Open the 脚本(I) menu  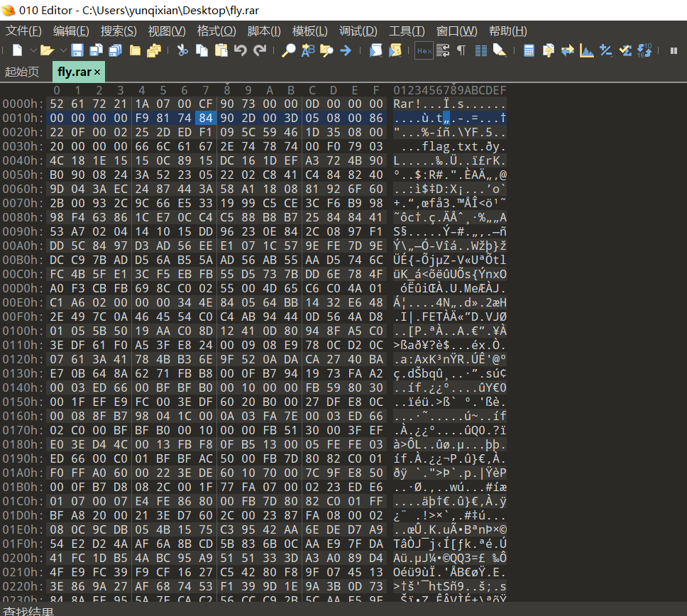pos(264,31)
